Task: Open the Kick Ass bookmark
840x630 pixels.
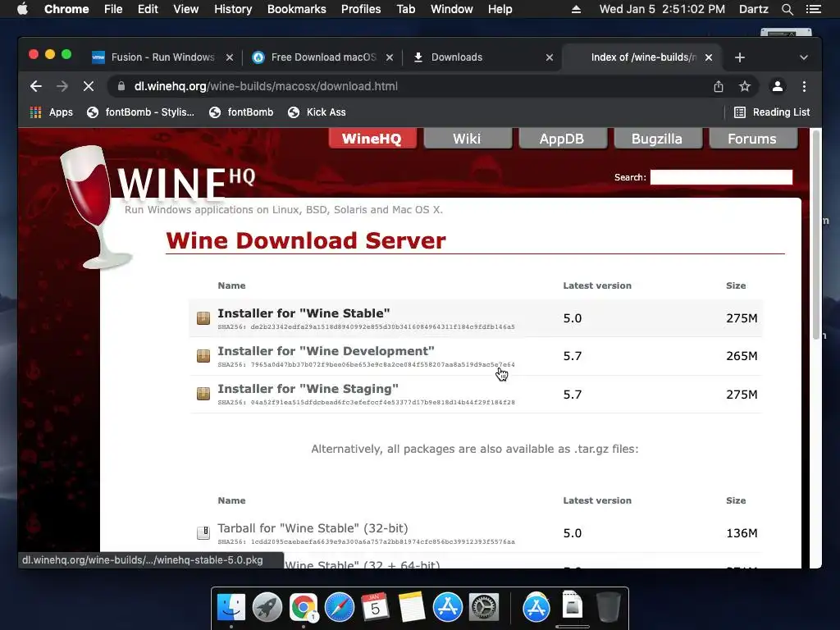Action: (x=317, y=112)
